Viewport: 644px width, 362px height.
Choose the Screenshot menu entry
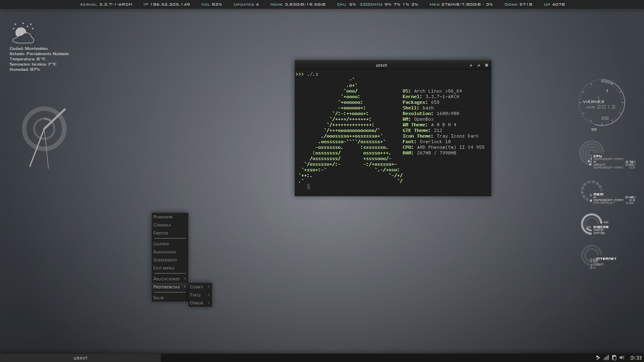pyautogui.click(x=169, y=260)
